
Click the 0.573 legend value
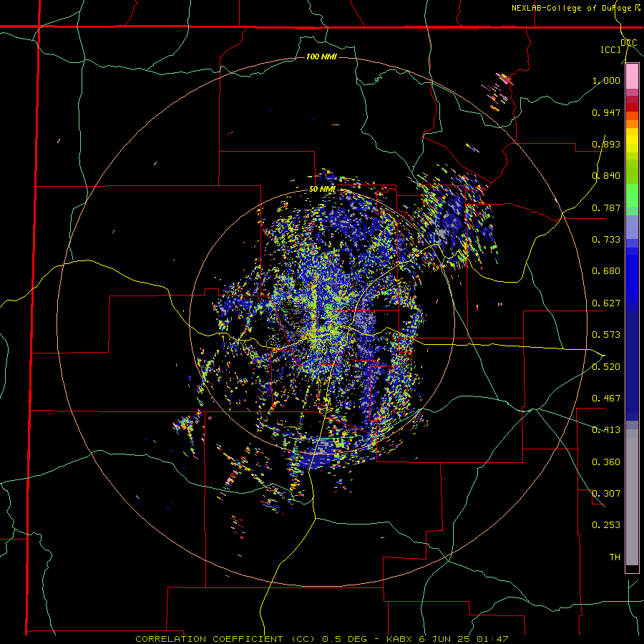click(x=606, y=335)
